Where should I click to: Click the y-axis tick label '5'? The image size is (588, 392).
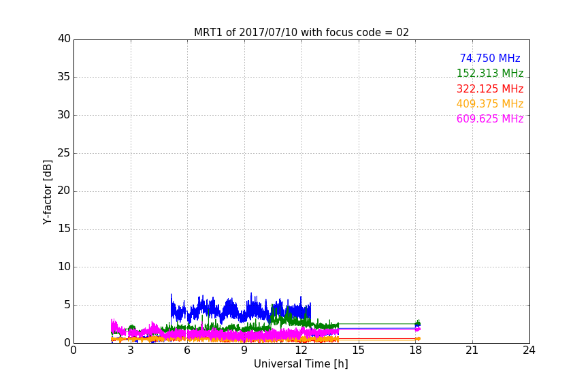click(x=67, y=305)
